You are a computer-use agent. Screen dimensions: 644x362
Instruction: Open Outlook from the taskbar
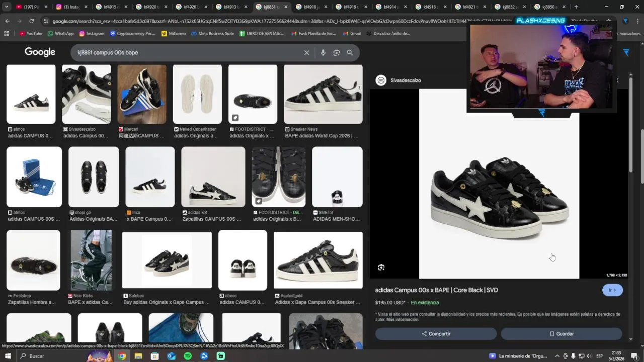tap(171, 356)
